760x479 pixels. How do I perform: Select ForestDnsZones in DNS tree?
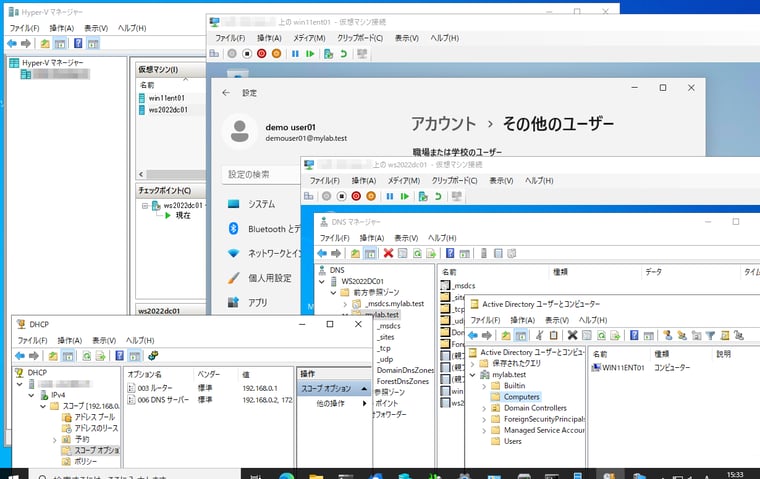click(x=403, y=382)
